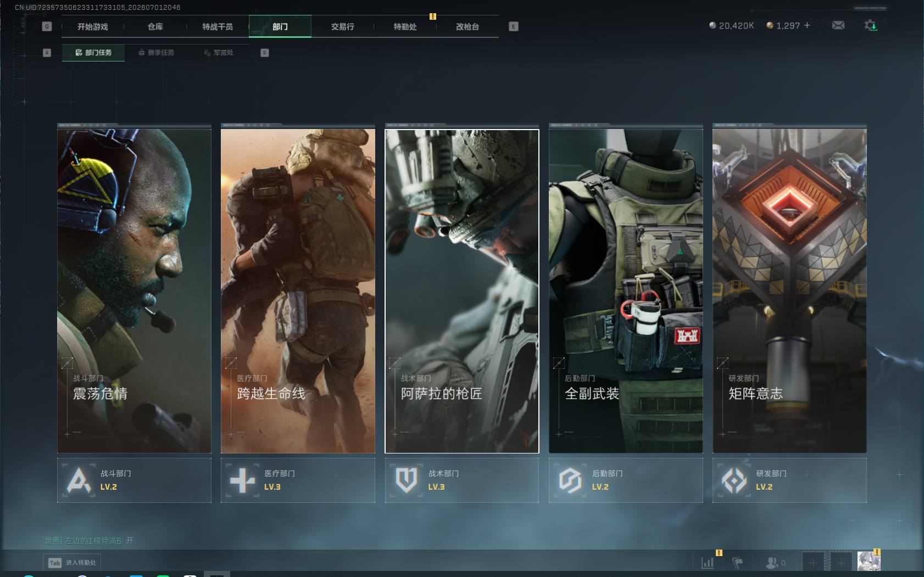Click the player avatar portrait

point(869,562)
